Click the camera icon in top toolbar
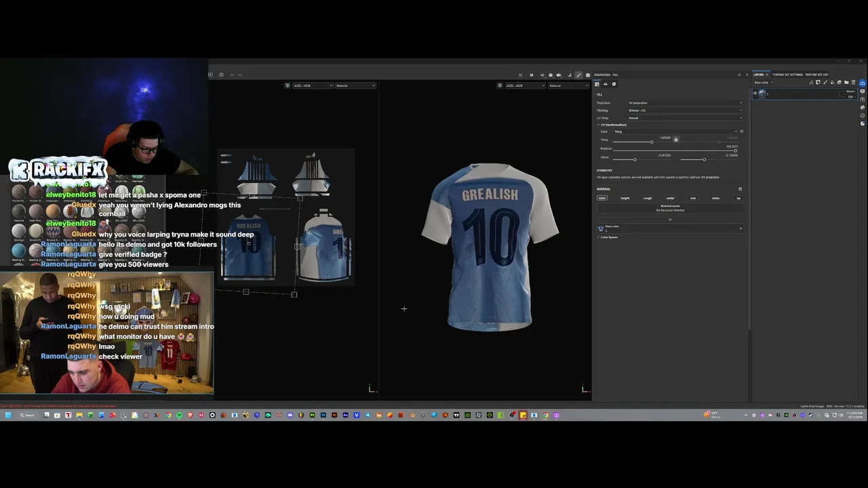 [559, 75]
